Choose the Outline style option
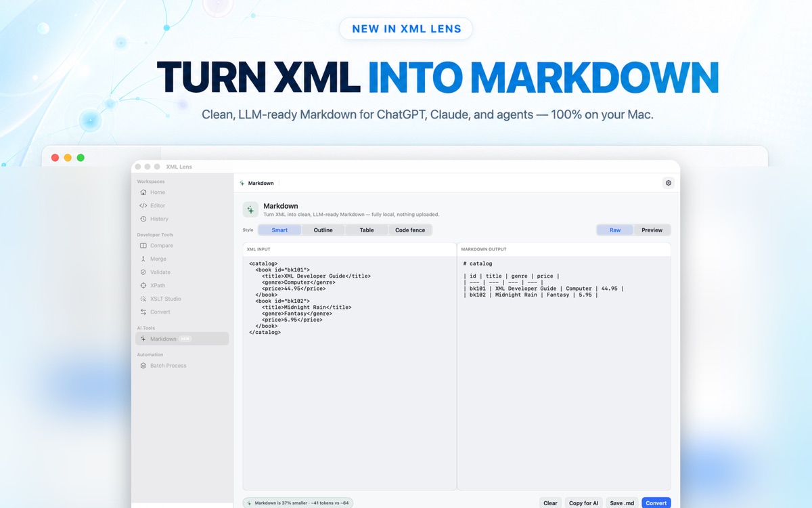This screenshot has width=812, height=508. click(323, 230)
